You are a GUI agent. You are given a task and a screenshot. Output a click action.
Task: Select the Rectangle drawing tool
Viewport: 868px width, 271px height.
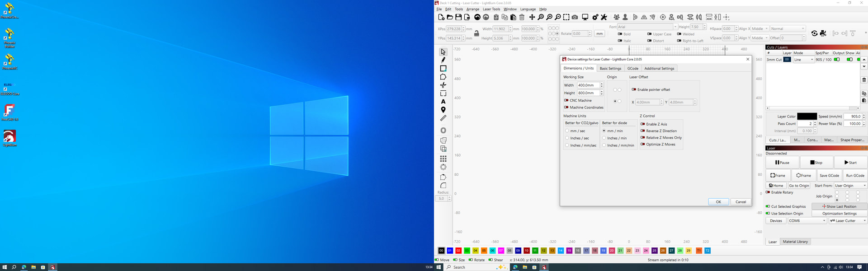[x=443, y=69]
